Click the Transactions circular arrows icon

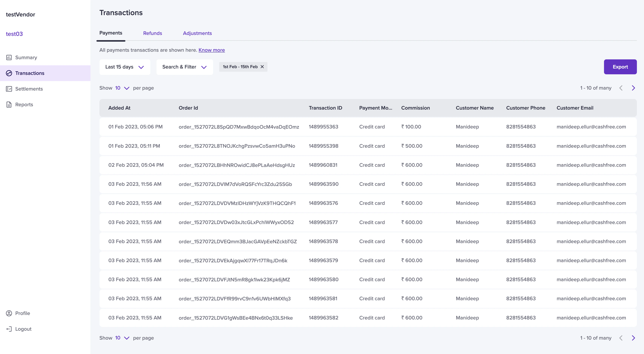tap(9, 73)
